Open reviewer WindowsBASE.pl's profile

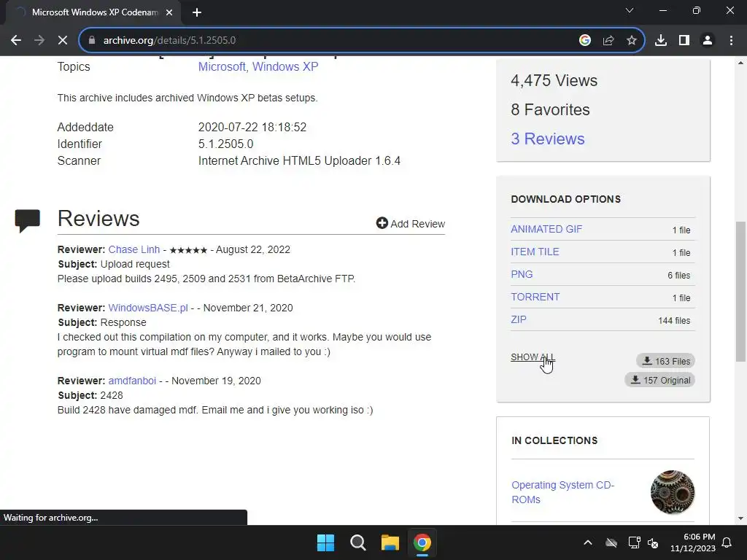147,308
